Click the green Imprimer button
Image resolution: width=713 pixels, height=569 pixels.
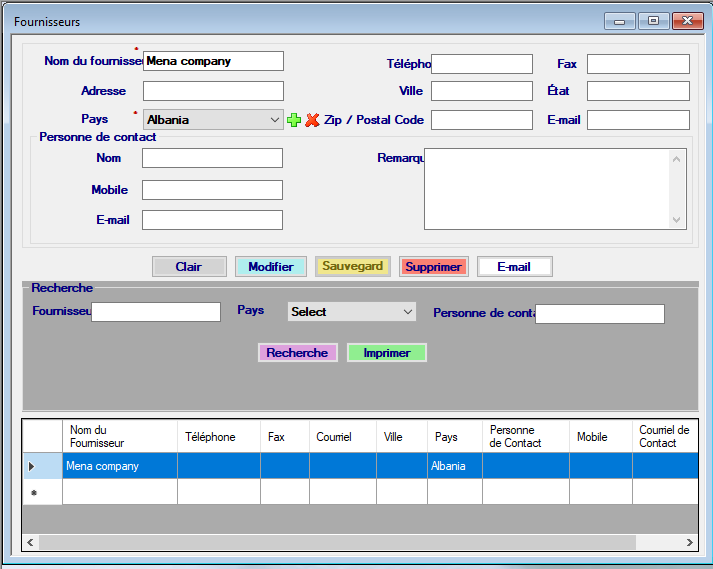pyautogui.click(x=386, y=353)
